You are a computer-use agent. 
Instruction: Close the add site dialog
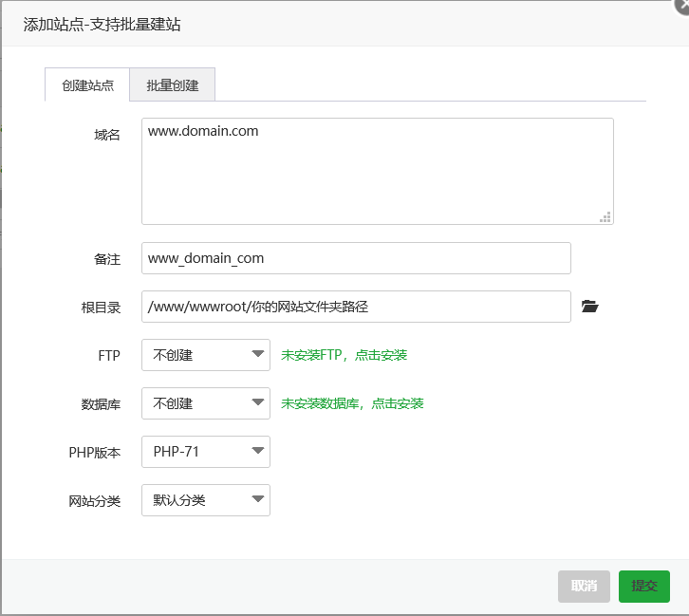680,6
